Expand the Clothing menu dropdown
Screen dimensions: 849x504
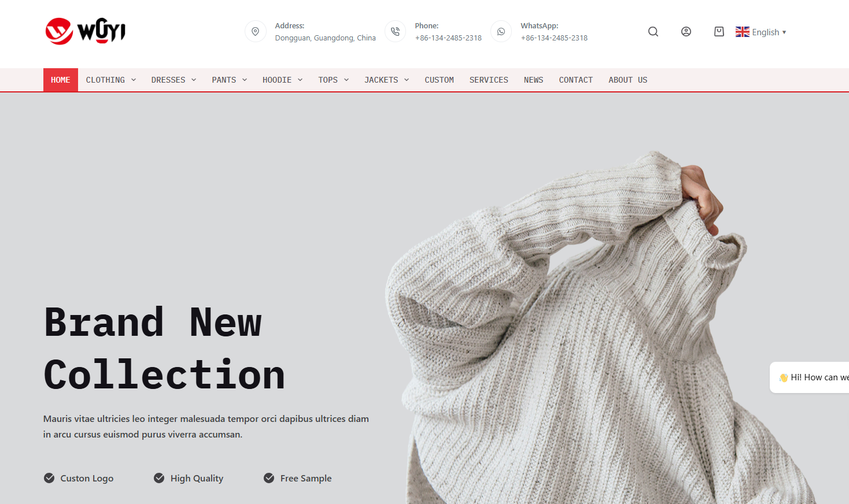[x=111, y=80]
